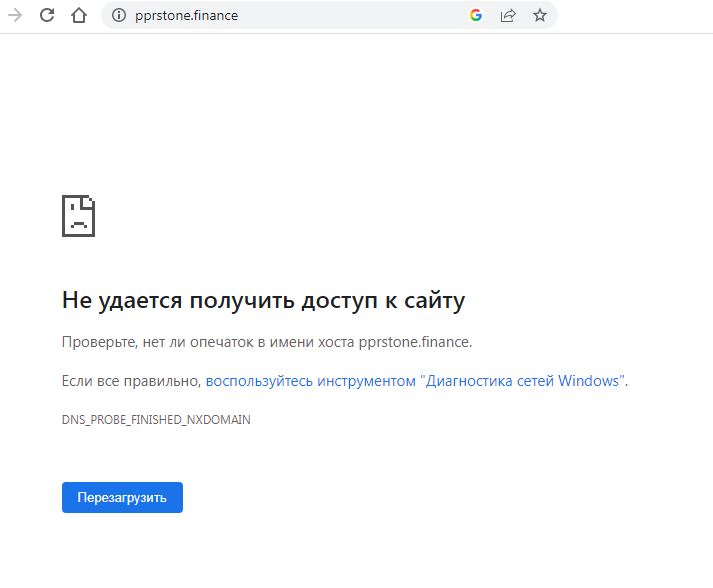713x588 pixels.
Task: Open site information for pprstone.finance
Action: click(x=118, y=15)
